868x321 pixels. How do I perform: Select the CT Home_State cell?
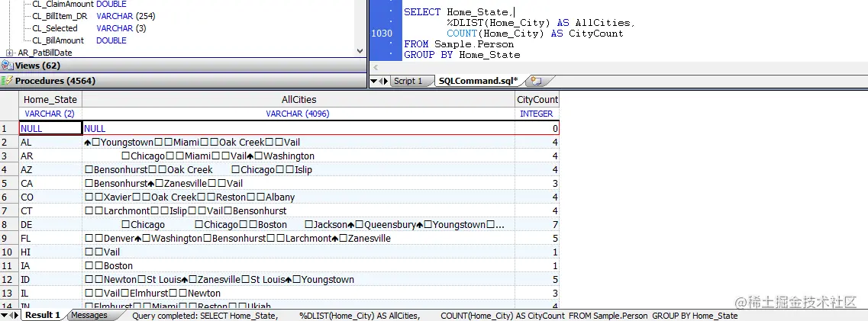[50, 211]
